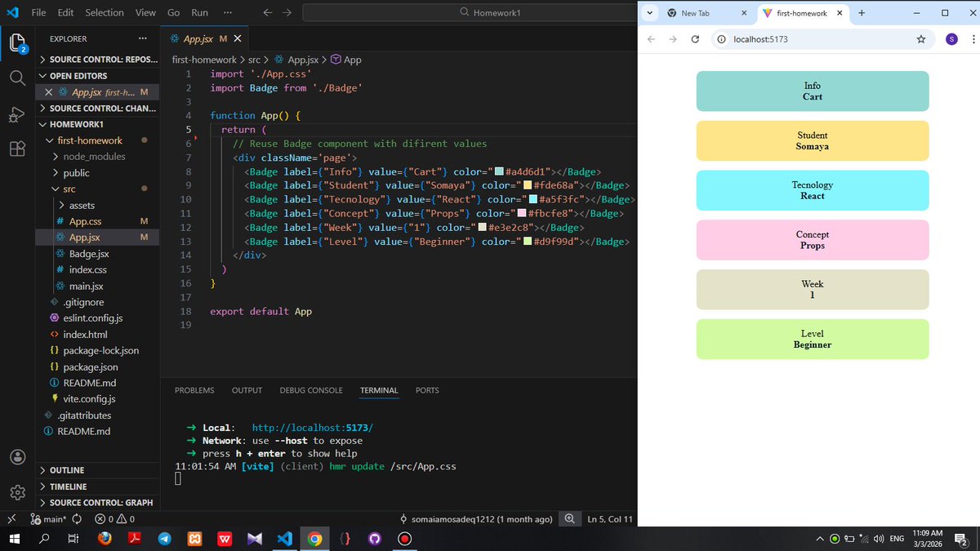
Task: View site information icon in address bar
Action: 721,39
